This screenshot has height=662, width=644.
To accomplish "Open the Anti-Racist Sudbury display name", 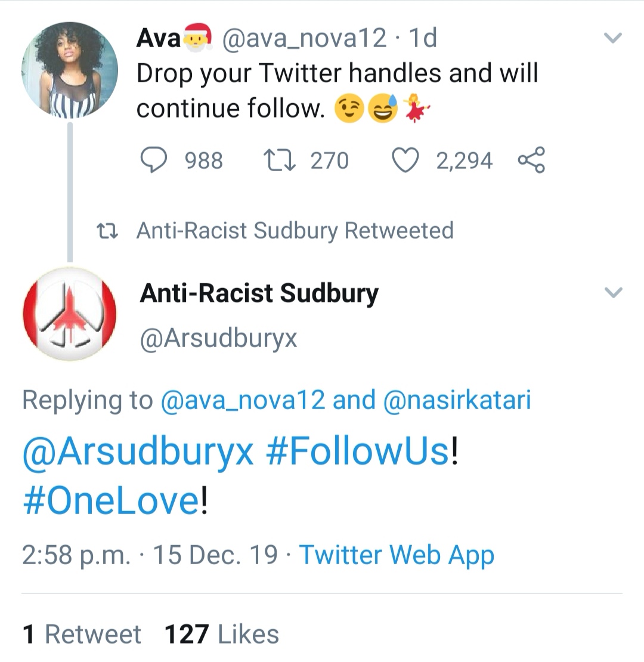I will tap(259, 293).
